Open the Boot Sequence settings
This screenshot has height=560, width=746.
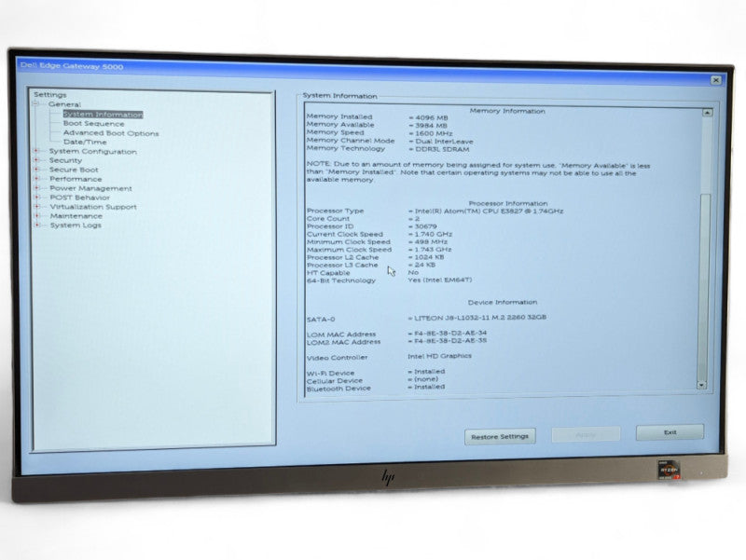[94, 124]
